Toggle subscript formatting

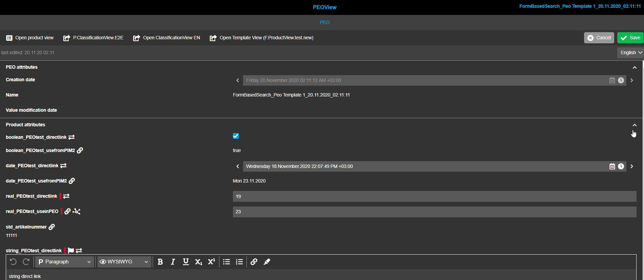(x=198, y=262)
